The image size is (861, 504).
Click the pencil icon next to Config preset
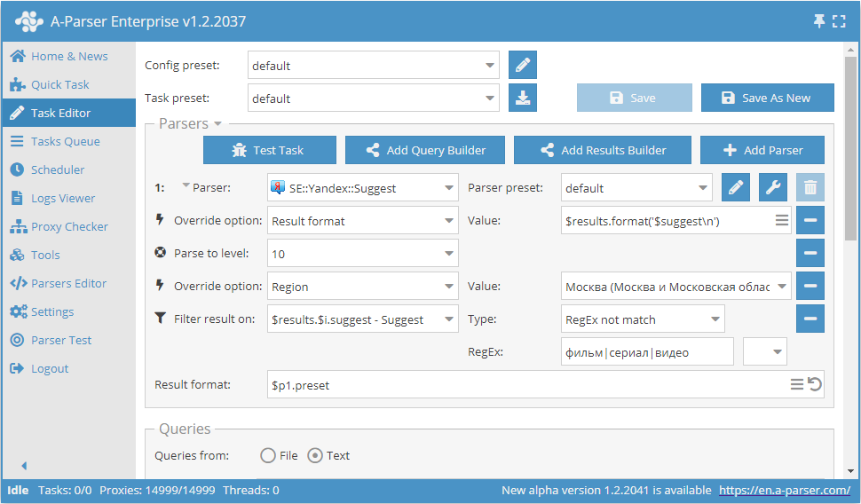(523, 66)
